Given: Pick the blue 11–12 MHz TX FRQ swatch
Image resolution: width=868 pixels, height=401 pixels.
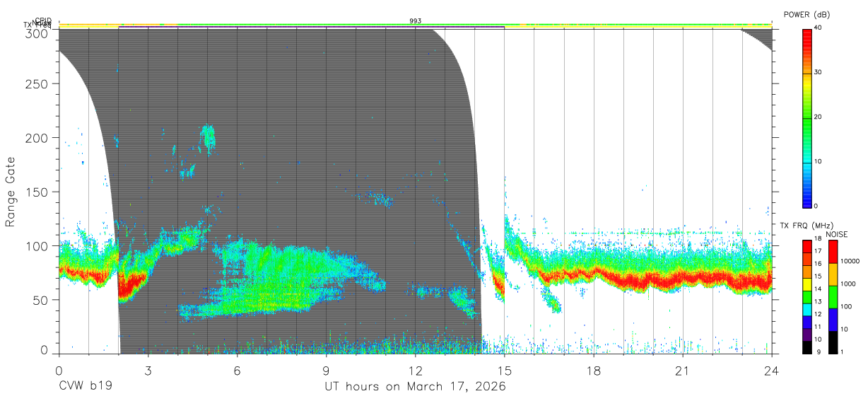Looking at the screenshot, I should pyautogui.click(x=807, y=322).
